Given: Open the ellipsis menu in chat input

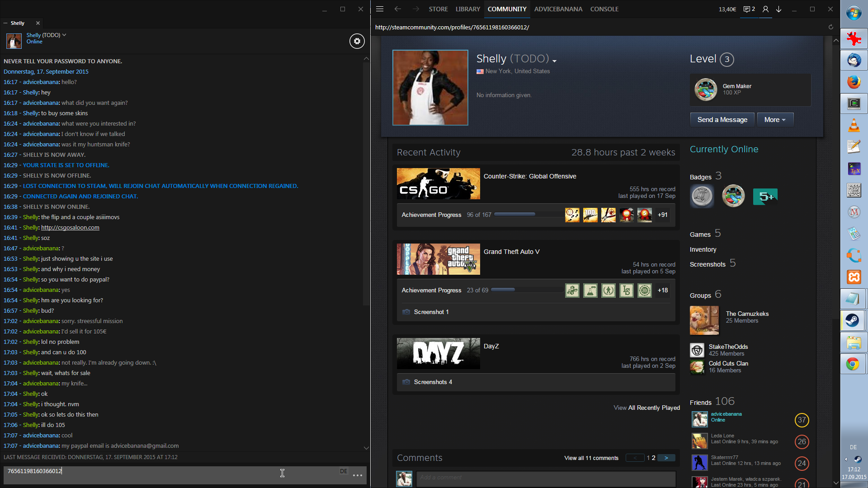Looking at the screenshot, I should tap(358, 475).
